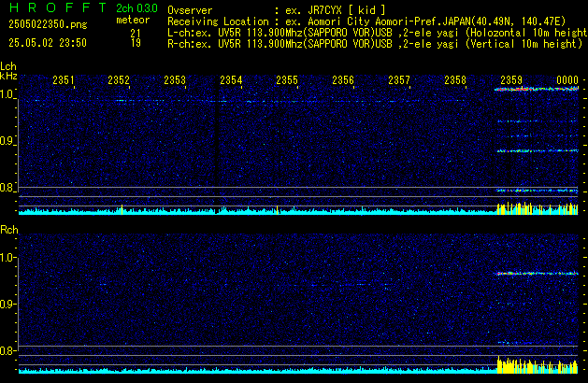Click the Lch 0.9 kHz axis label

pyautogui.click(x=7, y=141)
